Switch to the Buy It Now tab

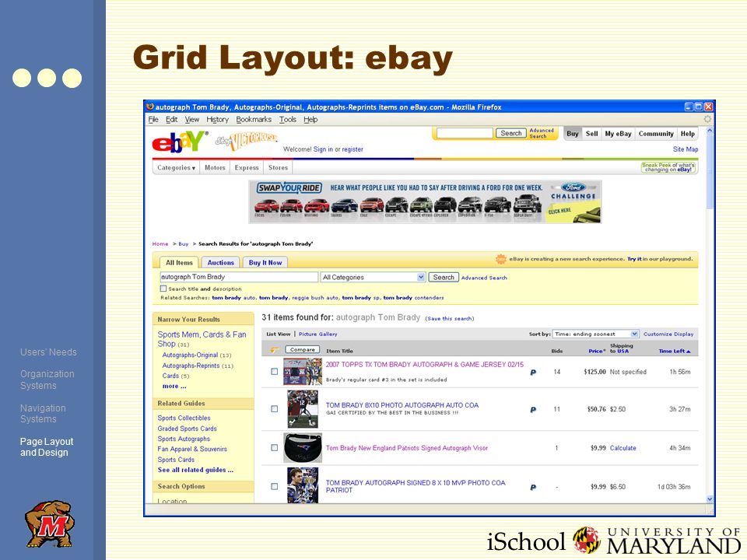click(265, 262)
